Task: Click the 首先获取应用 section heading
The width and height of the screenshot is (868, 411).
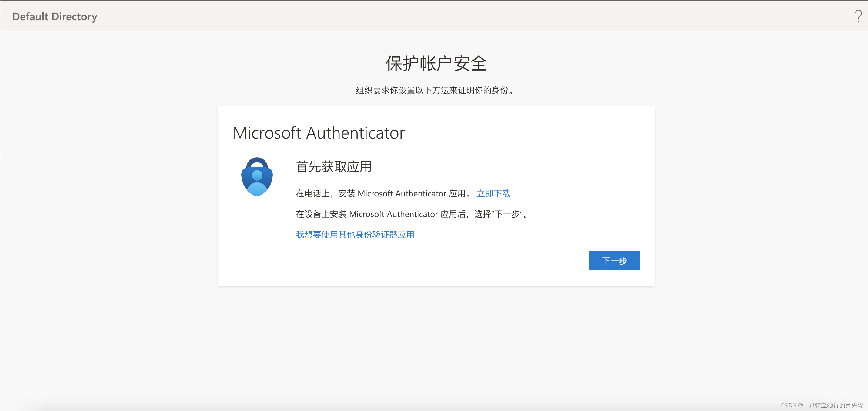Action: click(334, 167)
